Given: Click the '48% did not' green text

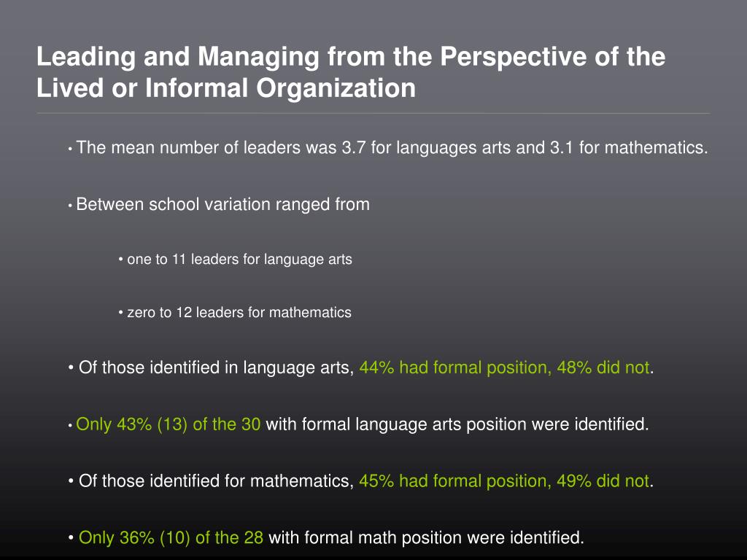Looking at the screenshot, I should click(x=603, y=367).
